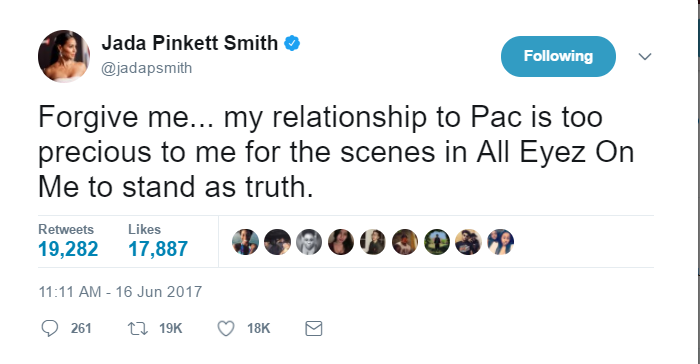
Task: Click the blue verified badge
Action: click(292, 43)
